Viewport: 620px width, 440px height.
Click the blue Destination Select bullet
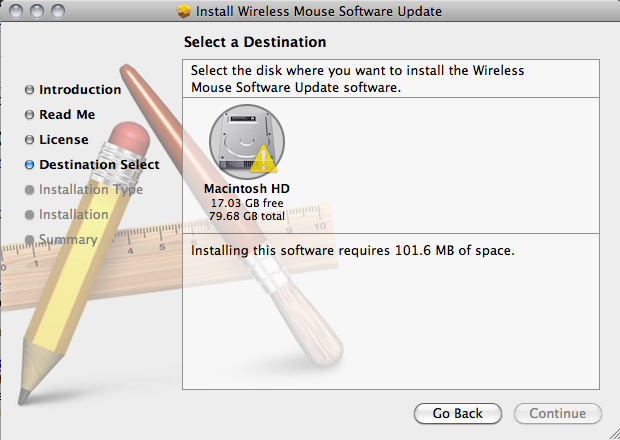[29, 164]
